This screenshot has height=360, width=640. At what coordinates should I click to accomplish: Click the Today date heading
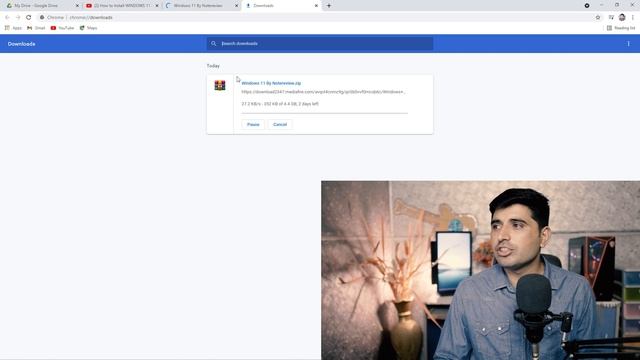click(213, 66)
